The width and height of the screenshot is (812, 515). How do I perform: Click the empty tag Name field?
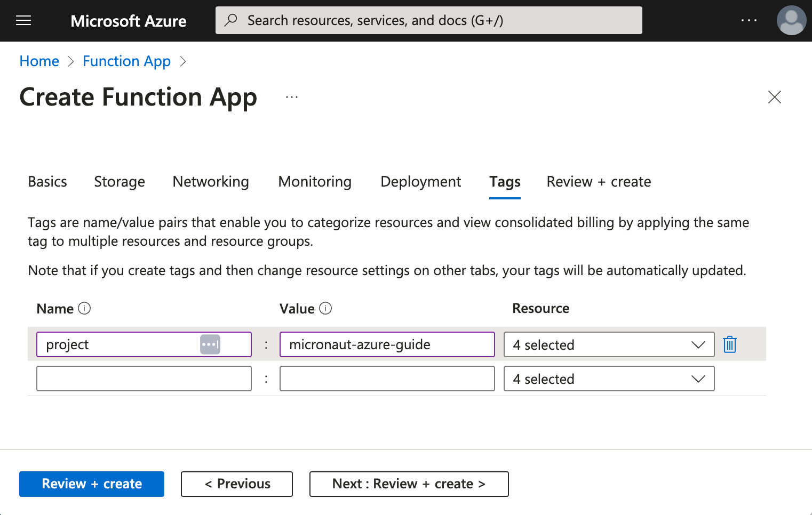(x=144, y=379)
